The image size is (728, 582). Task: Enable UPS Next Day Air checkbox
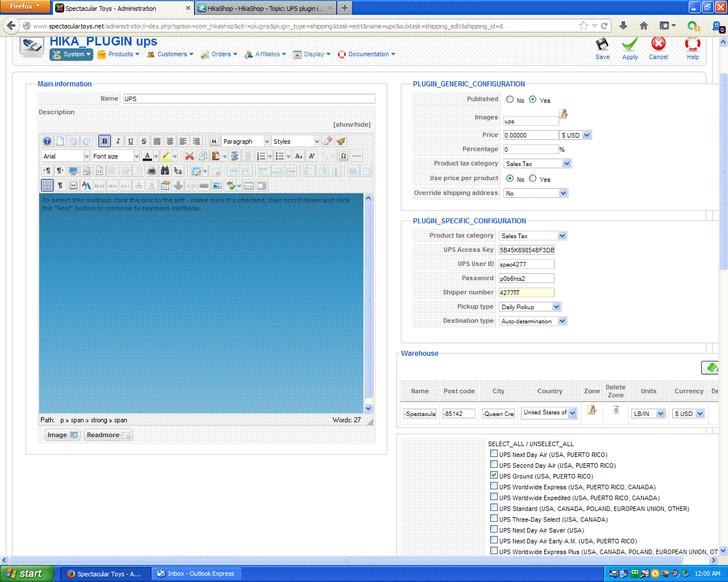pos(494,454)
